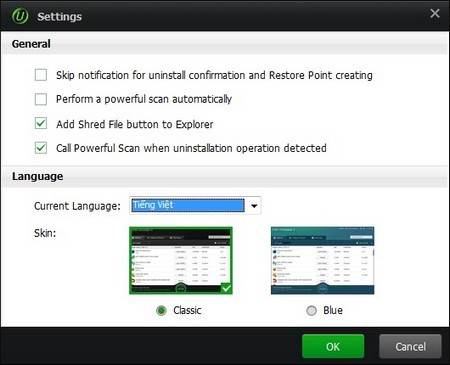Click the green checkmark on Classic skin
450x365 pixels.
[226, 288]
